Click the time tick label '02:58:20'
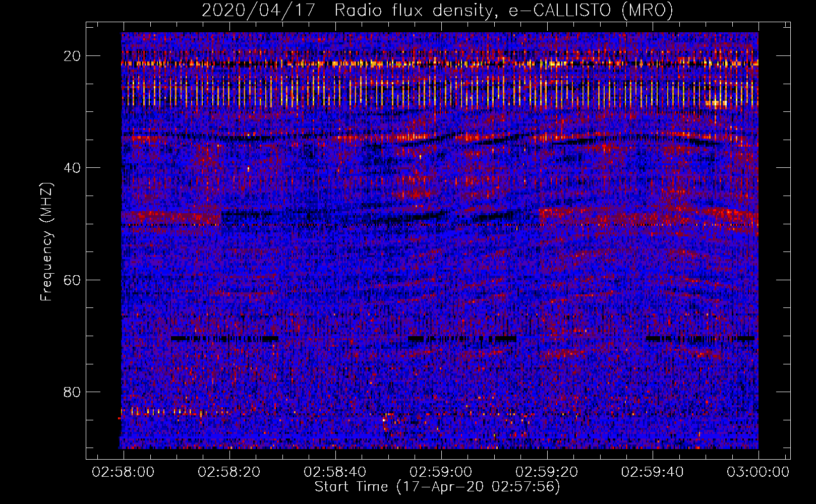The width and height of the screenshot is (816, 504). pos(229,472)
